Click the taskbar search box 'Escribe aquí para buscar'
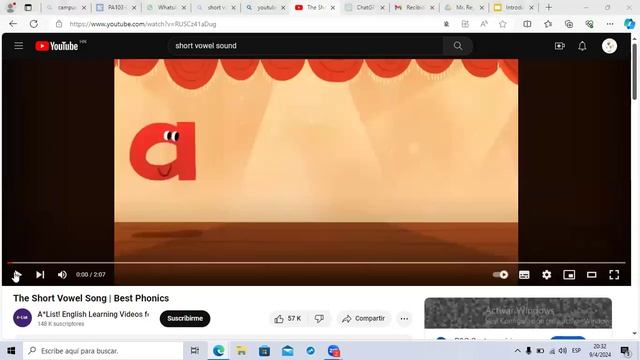 point(103,351)
